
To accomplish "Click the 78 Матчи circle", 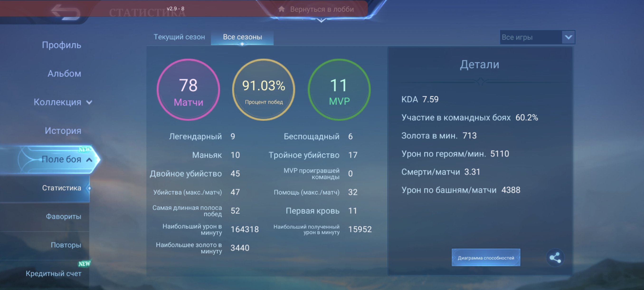I will coord(188,90).
